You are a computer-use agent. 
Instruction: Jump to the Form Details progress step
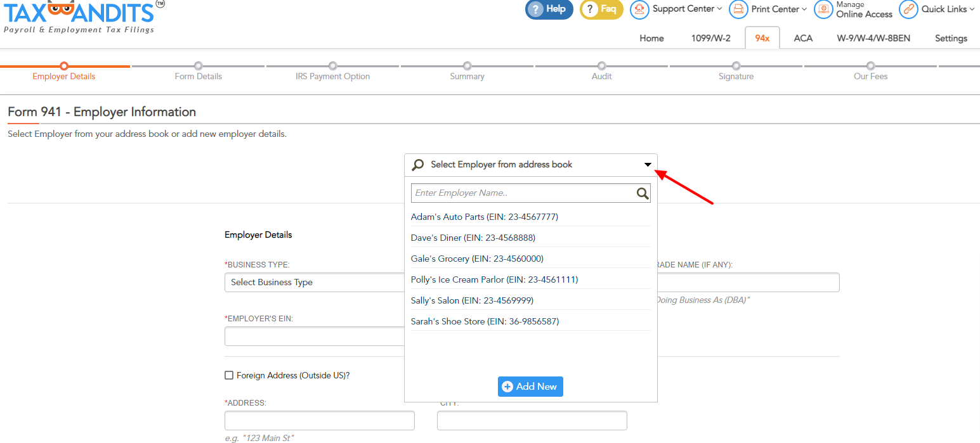199,67
